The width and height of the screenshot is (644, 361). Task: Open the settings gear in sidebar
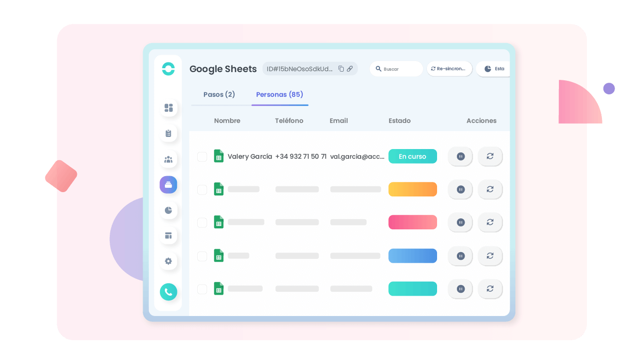point(168,261)
